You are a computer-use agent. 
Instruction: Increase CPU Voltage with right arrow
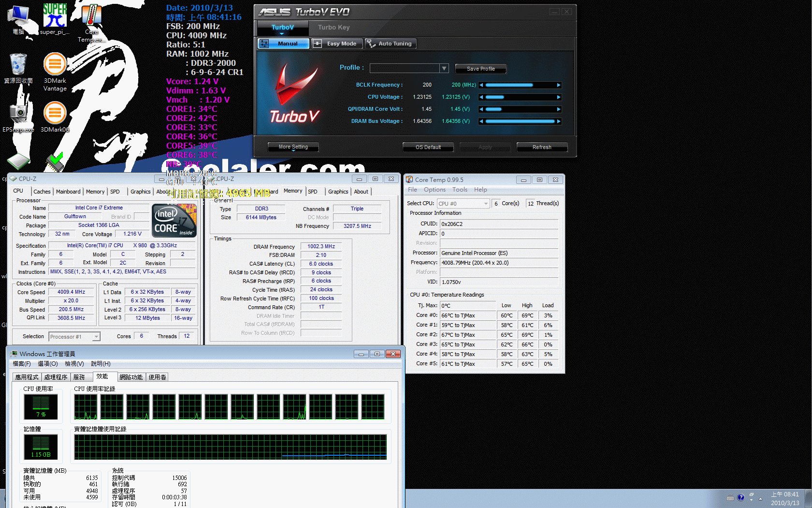(x=559, y=97)
